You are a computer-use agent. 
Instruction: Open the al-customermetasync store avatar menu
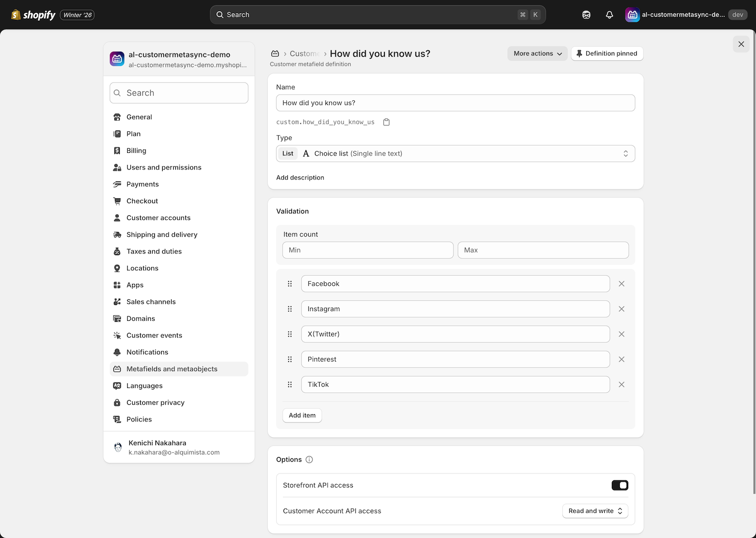tap(632, 15)
